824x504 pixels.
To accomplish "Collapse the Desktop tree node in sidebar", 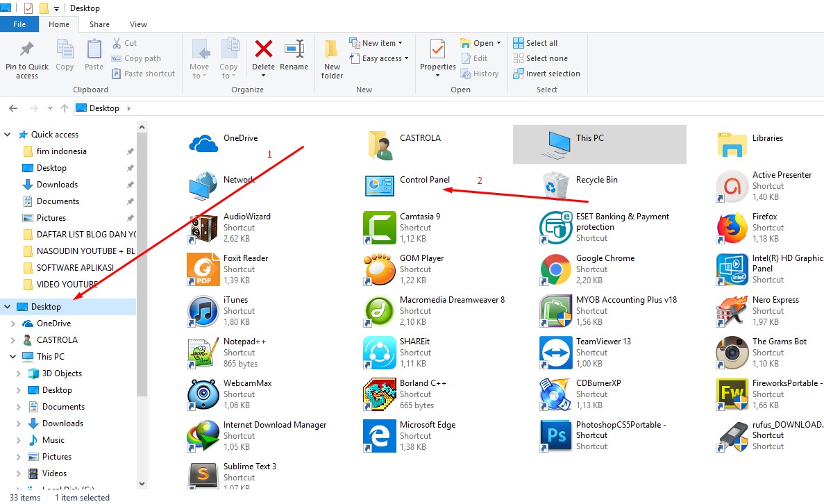I will (x=8, y=306).
